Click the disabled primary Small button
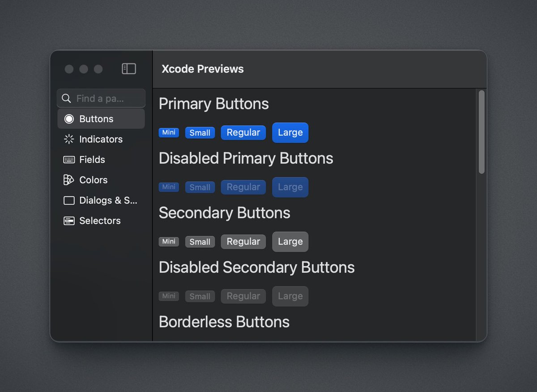Image resolution: width=537 pixels, height=392 pixels. [x=200, y=187]
